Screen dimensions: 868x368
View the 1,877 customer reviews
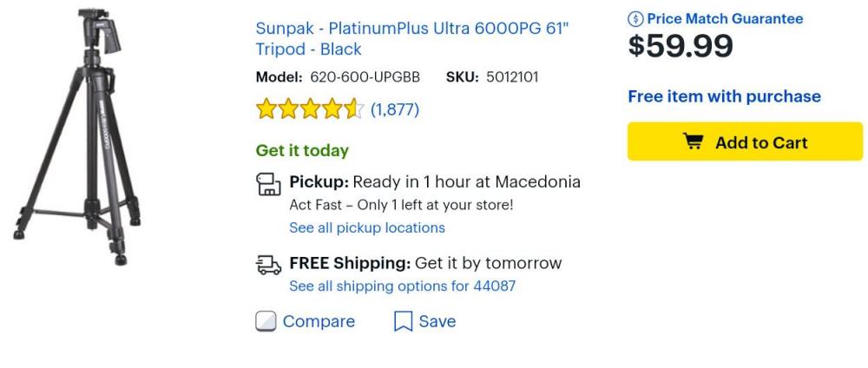pos(395,110)
